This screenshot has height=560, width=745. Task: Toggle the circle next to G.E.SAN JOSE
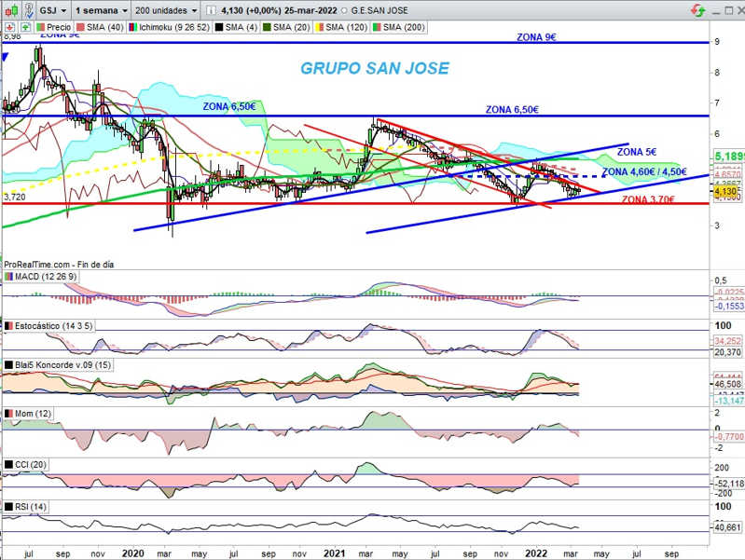[344, 10]
